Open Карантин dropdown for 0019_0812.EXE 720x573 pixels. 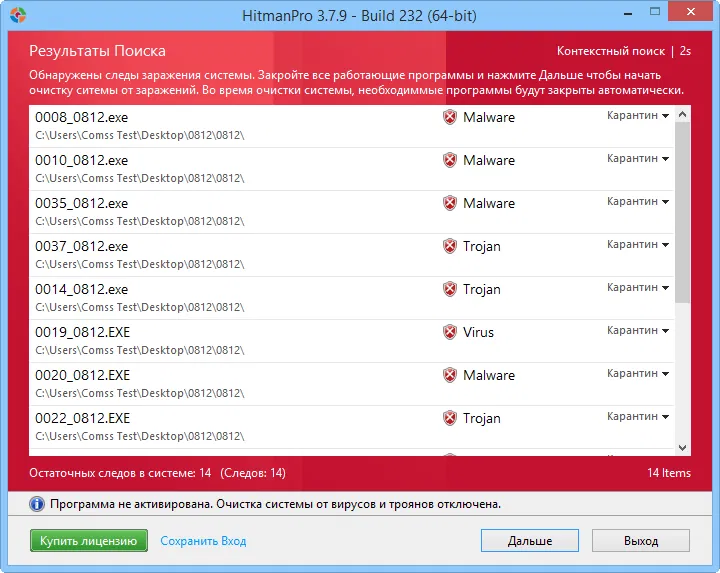[638, 331]
